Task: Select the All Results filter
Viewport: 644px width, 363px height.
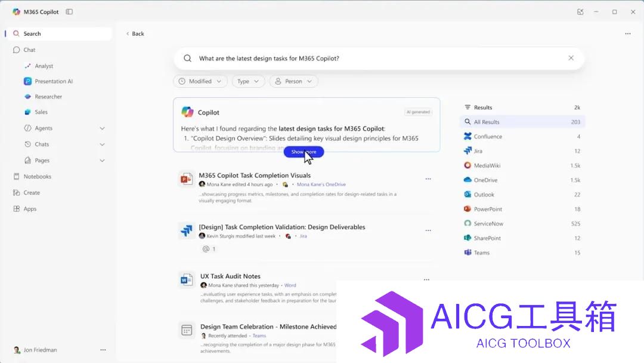Action: click(522, 122)
